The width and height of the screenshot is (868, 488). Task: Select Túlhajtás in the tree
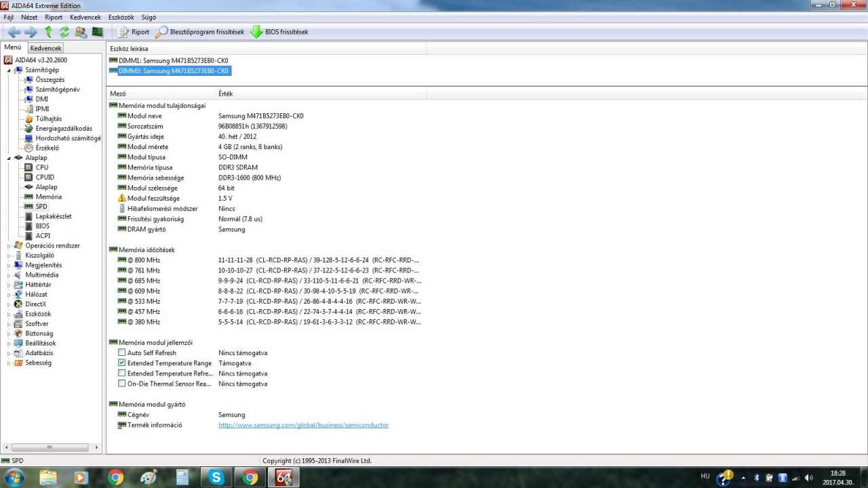[48, 119]
